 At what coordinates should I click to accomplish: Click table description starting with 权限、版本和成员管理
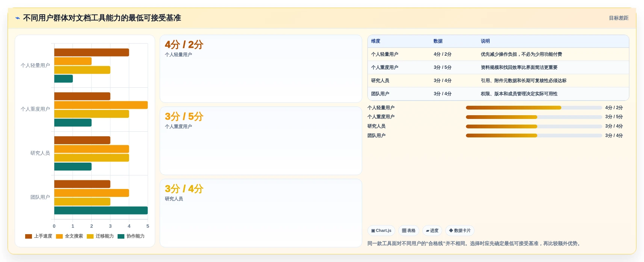click(x=519, y=94)
